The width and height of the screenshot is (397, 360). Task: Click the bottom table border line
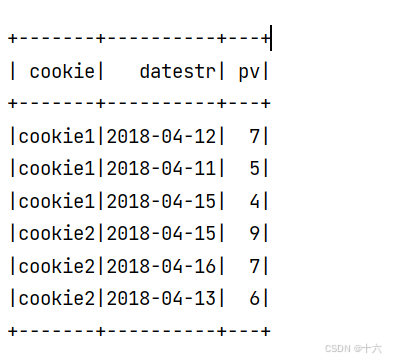pyautogui.click(x=139, y=331)
